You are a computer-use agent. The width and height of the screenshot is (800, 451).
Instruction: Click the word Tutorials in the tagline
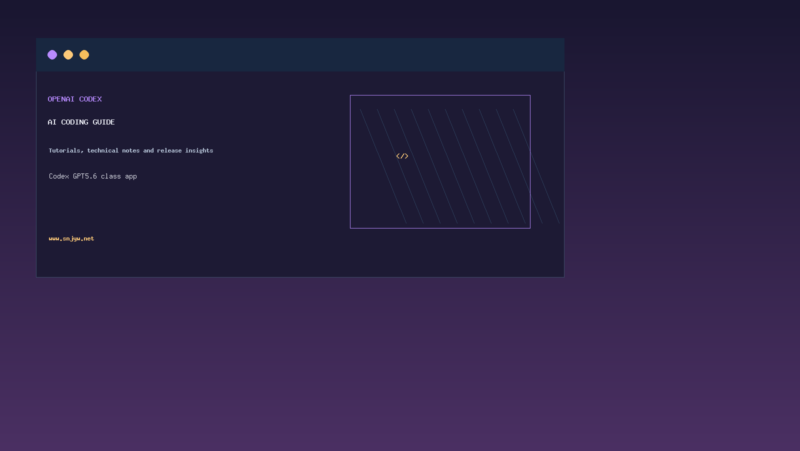66,151
